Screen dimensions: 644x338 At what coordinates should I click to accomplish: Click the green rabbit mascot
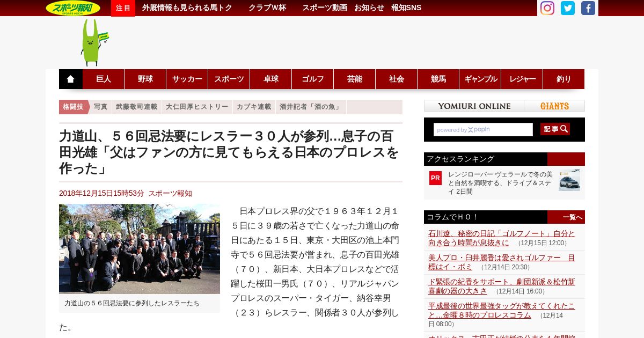click(x=93, y=42)
